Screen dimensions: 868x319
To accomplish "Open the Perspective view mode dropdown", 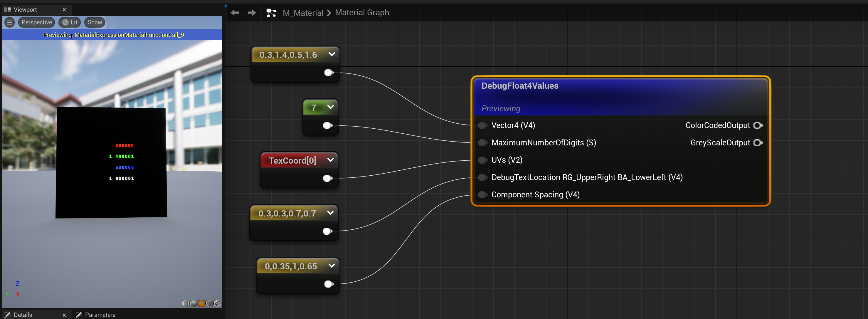I will pos(36,22).
